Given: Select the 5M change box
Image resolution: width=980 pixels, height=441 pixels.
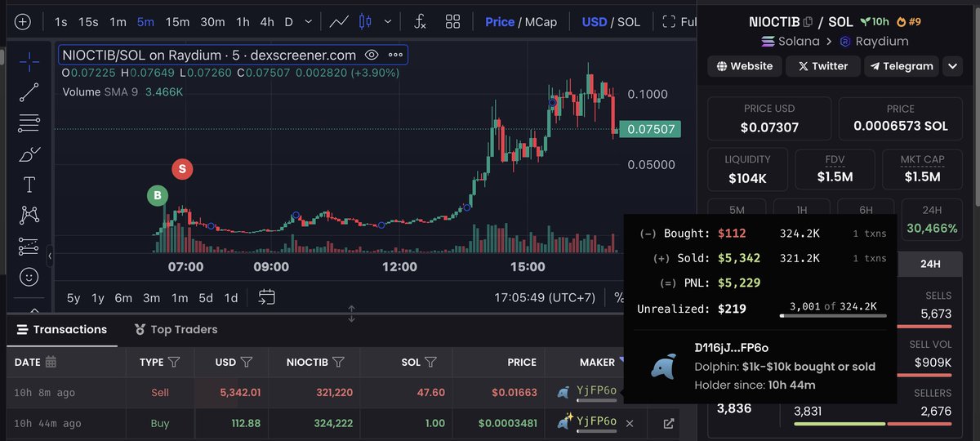Looking at the screenshot, I should click(x=736, y=209).
